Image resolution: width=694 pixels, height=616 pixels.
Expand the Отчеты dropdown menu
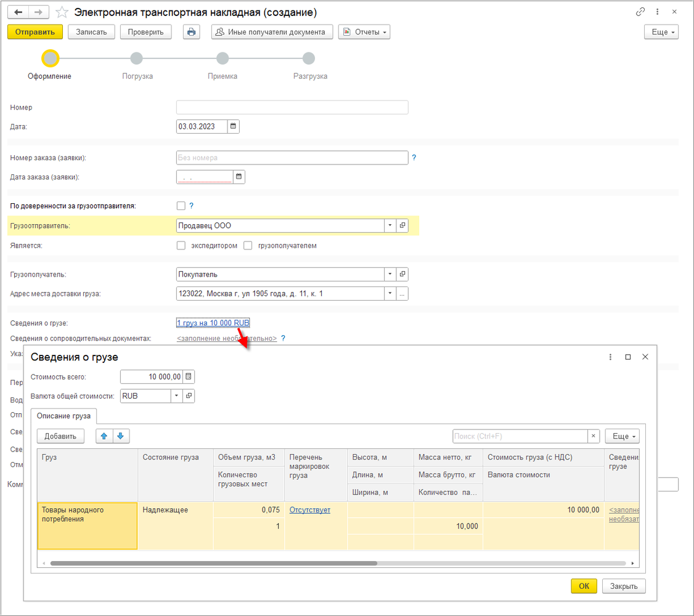364,32
